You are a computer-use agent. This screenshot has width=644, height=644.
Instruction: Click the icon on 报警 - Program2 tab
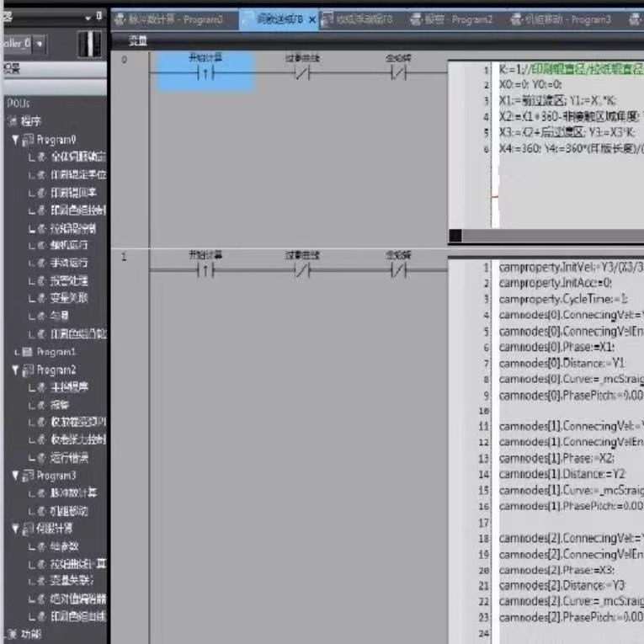pos(416,19)
